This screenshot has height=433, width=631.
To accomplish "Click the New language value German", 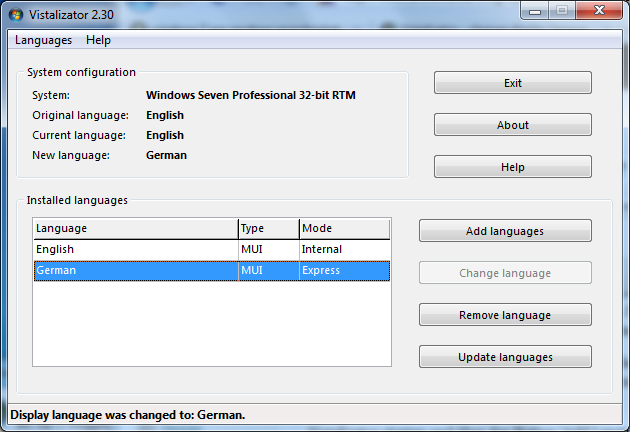I will pyautogui.click(x=166, y=155).
